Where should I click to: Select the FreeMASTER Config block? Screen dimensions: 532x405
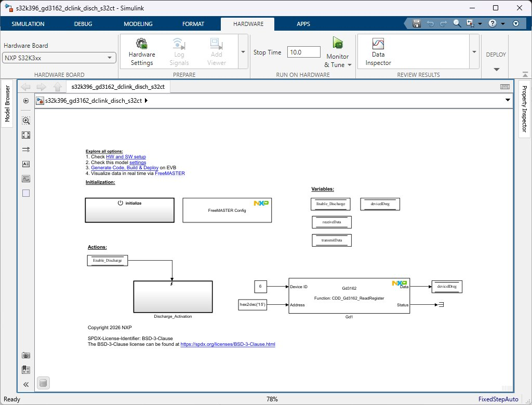coord(227,210)
